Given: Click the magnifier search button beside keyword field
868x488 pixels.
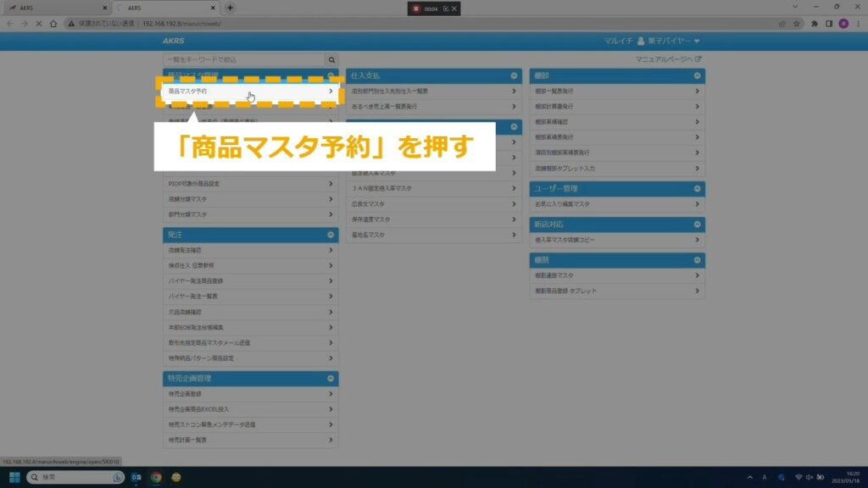Looking at the screenshot, I should click(331, 60).
